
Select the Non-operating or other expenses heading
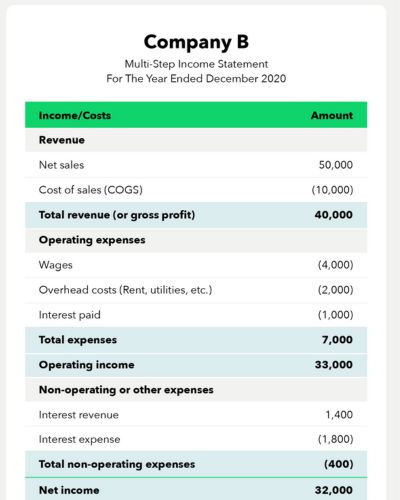pos(126,390)
